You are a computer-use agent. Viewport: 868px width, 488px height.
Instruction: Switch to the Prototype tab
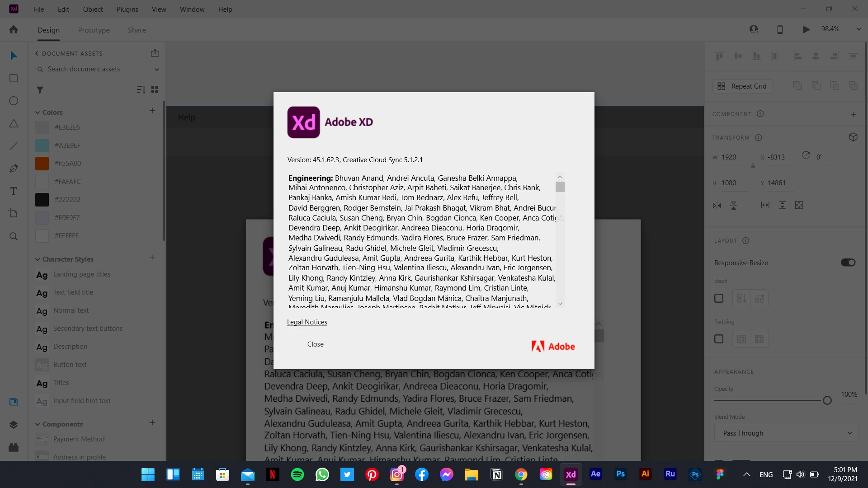coord(94,30)
